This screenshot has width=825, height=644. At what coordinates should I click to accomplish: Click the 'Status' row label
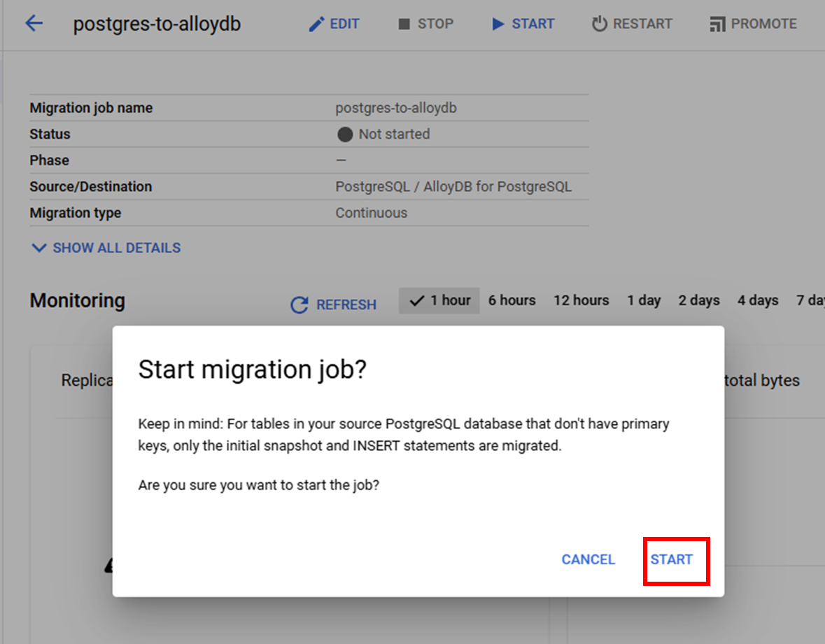click(x=50, y=134)
